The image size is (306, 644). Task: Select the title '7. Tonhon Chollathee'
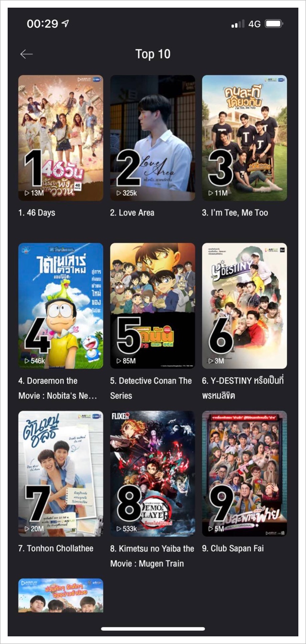pos(56,548)
